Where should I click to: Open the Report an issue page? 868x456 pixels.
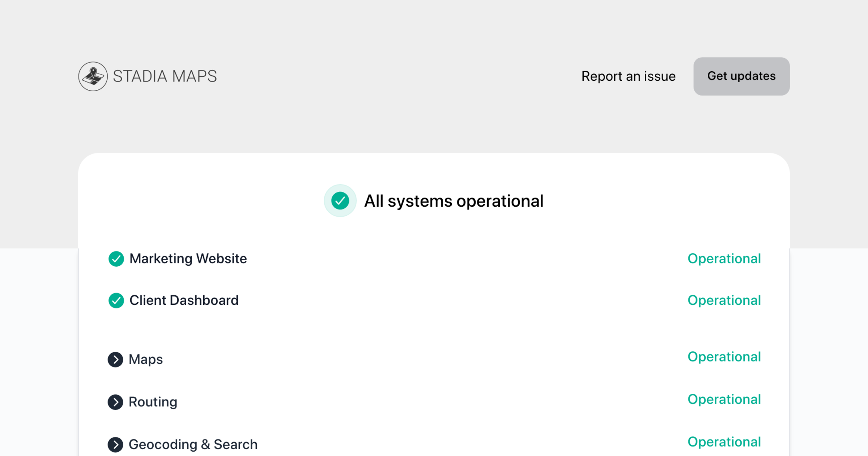(628, 76)
